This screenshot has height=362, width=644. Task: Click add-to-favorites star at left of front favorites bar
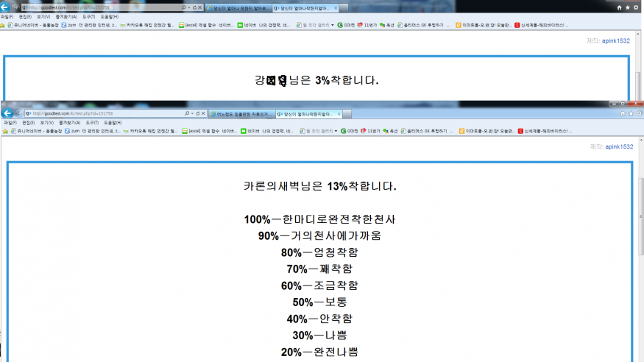click(x=5, y=131)
